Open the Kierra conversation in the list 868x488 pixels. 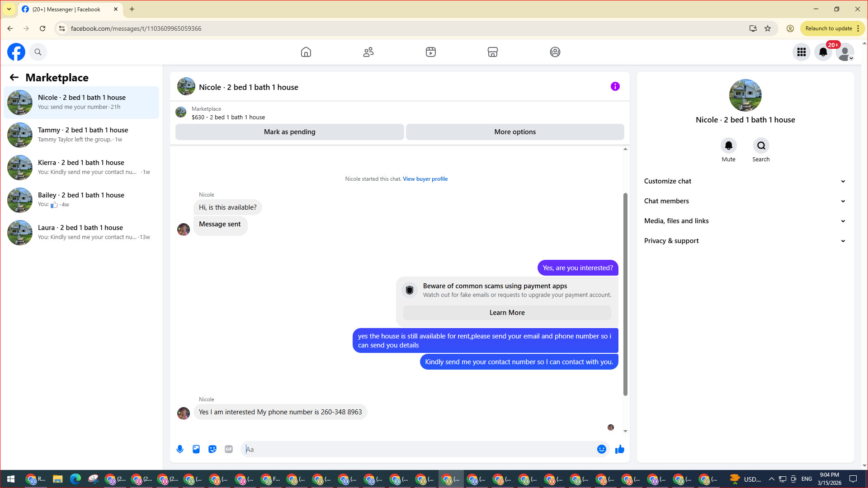click(x=81, y=168)
